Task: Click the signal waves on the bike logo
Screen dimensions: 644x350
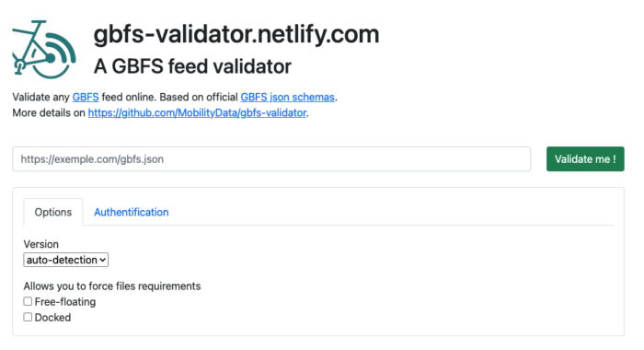Action: point(63,53)
